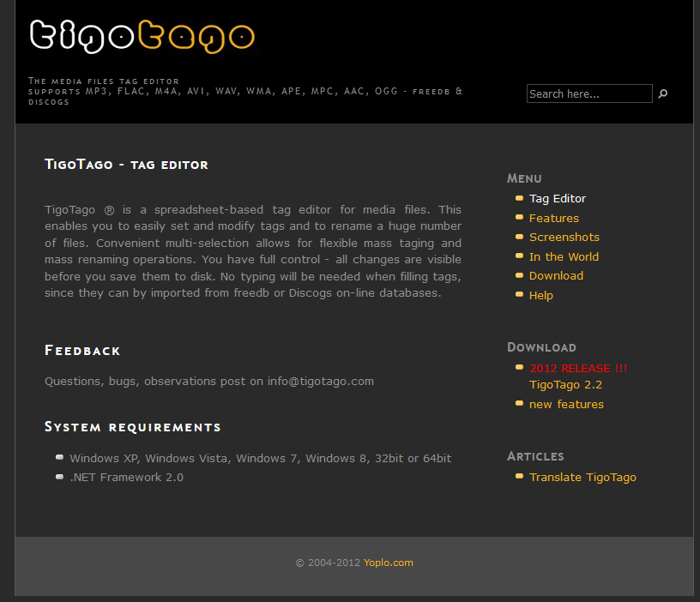Click the bullet icon beside Translate TigoTago
Screen dimensions: 700x602
click(519, 476)
